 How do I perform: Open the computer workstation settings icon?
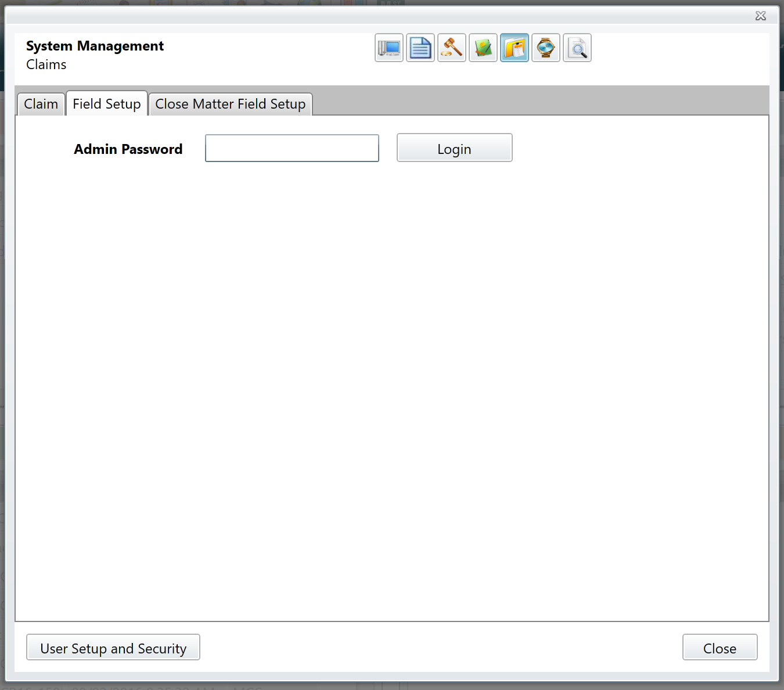click(x=389, y=48)
